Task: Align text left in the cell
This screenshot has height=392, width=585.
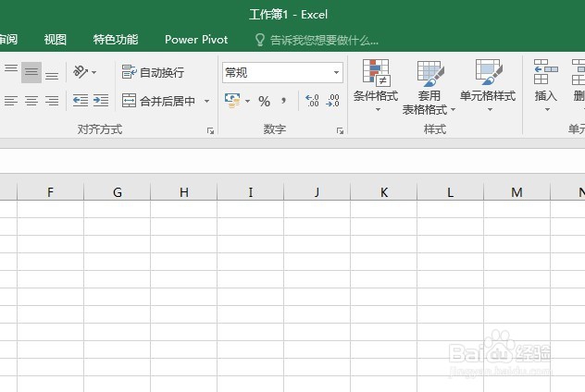Action: point(11,101)
